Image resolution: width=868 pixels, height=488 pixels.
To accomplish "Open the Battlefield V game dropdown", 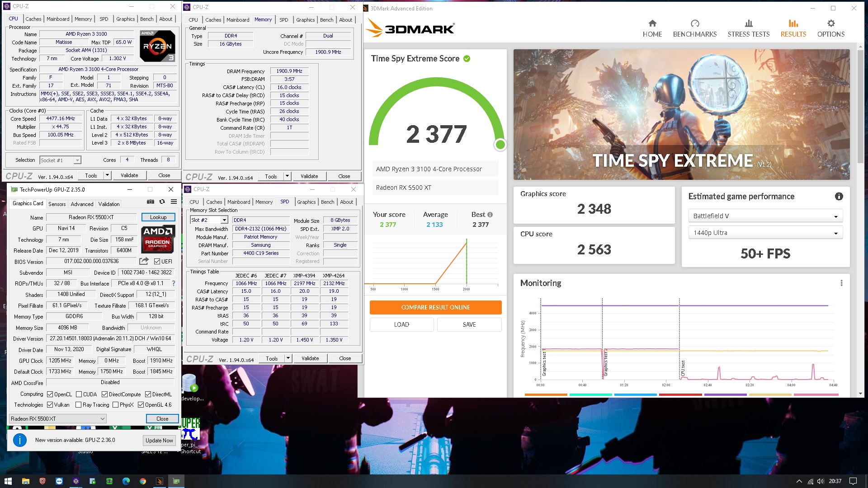I will tap(765, 216).
